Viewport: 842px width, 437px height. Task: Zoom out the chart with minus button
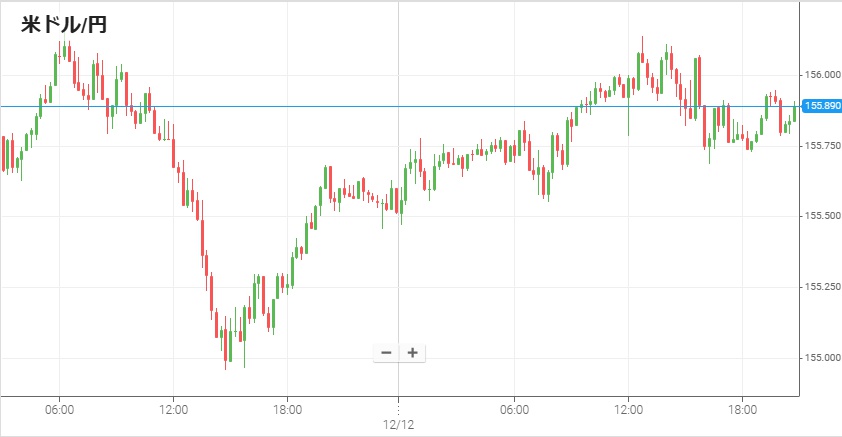[x=386, y=353]
